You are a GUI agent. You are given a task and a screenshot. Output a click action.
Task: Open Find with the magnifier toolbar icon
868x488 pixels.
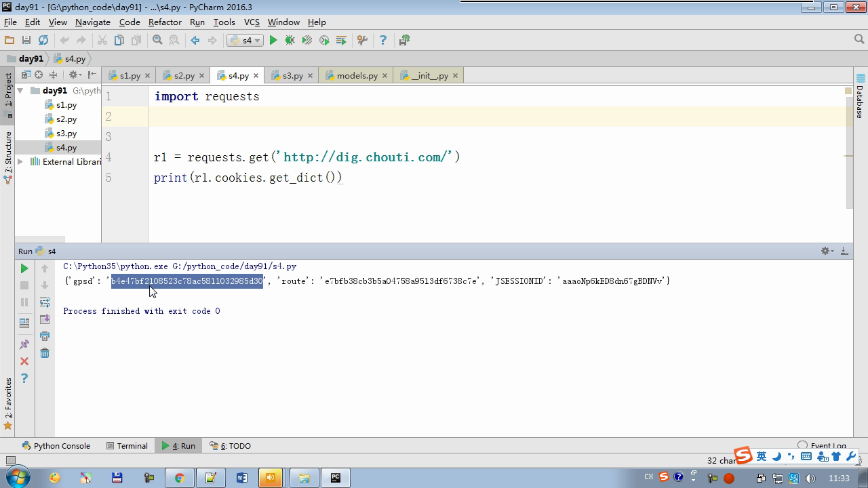tap(157, 41)
